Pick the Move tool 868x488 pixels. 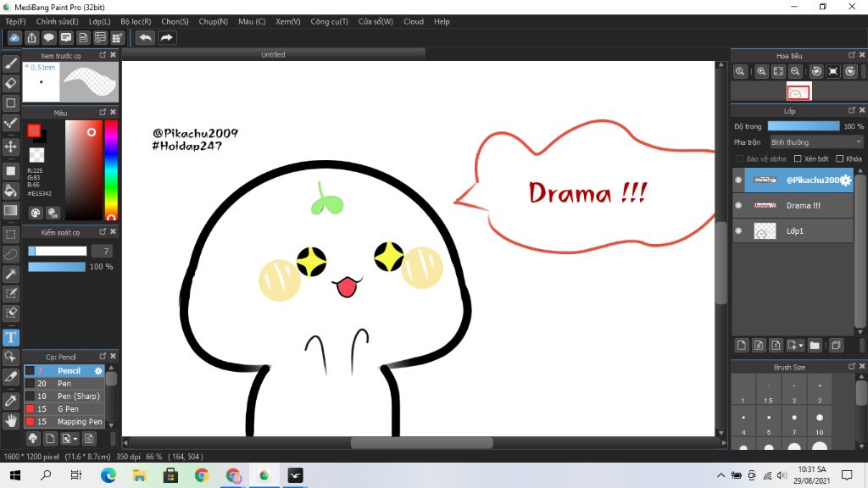(x=10, y=147)
